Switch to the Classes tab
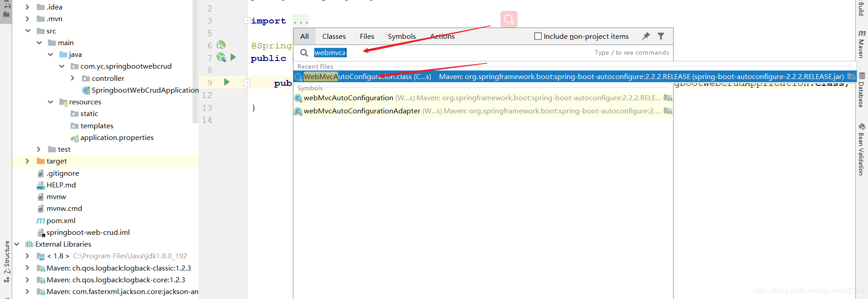 (x=334, y=36)
